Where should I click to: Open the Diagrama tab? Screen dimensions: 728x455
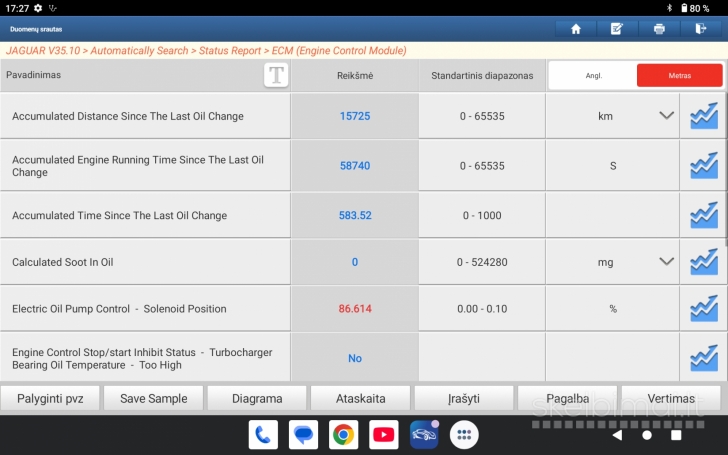[256, 398]
